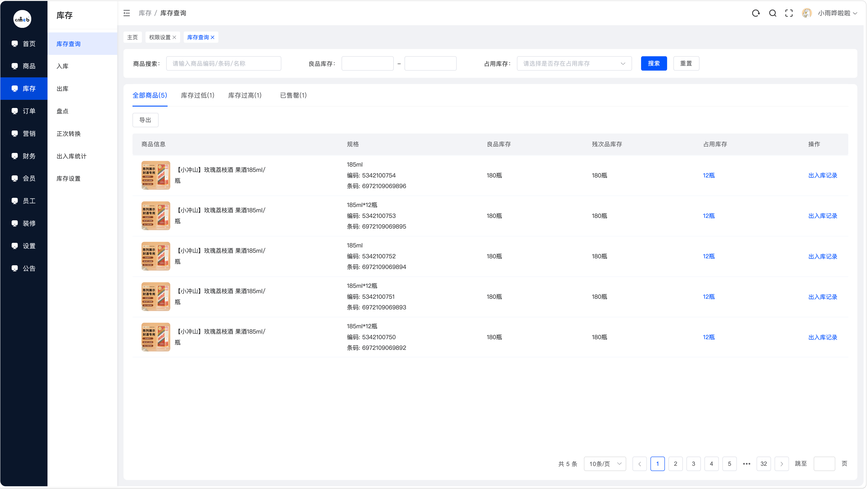
Task: Click the refresh icon in the top bar
Action: click(756, 13)
